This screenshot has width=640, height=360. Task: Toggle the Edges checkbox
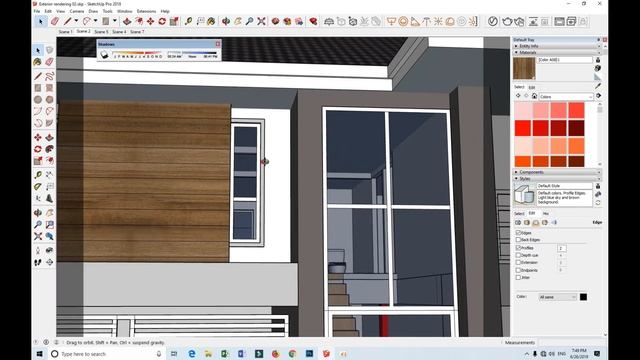tap(518, 233)
